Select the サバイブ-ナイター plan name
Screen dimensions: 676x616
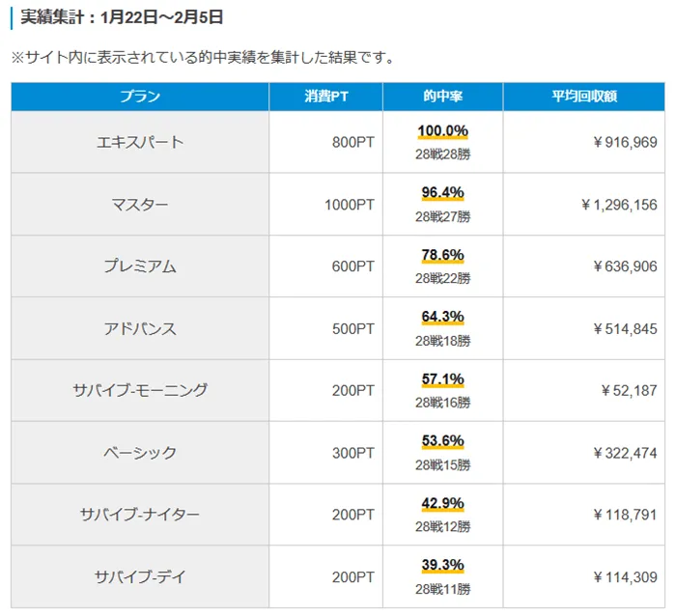click(x=140, y=515)
